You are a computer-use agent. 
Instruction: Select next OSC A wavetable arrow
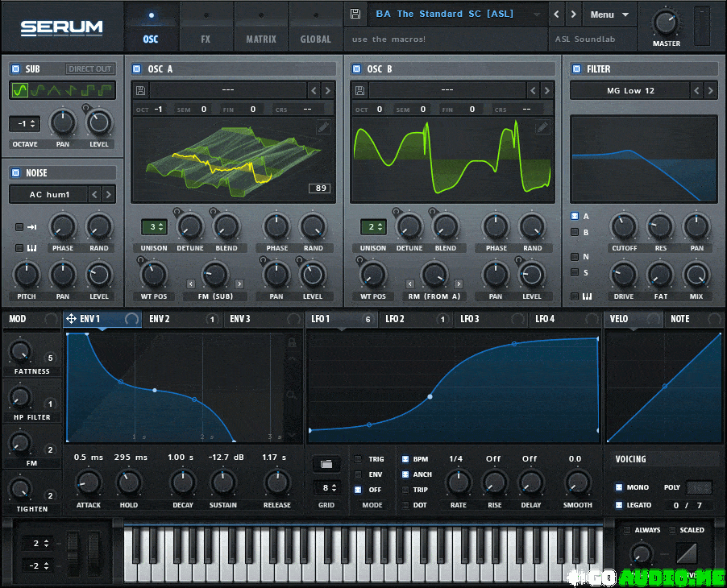click(x=328, y=90)
